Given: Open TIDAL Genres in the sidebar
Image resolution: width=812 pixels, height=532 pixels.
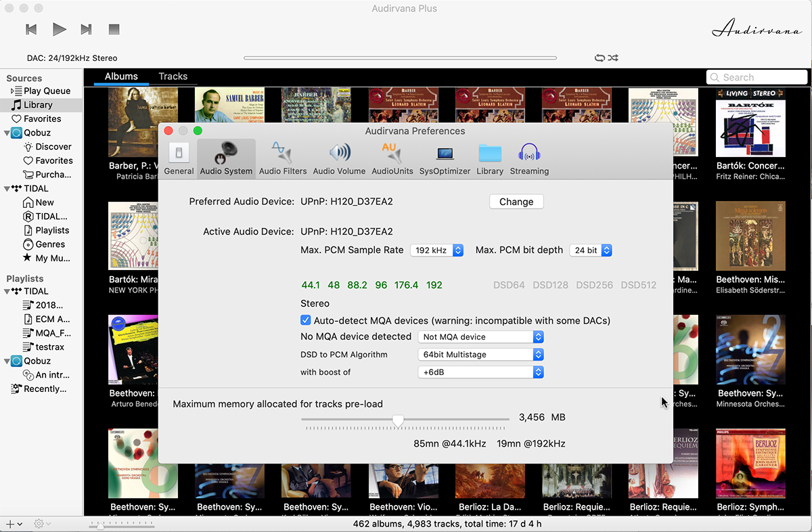Looking at the screenshot, I should click(x=50, y=244).
